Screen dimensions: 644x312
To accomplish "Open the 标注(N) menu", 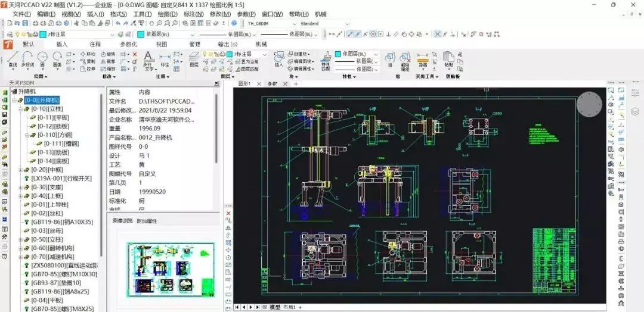I will pos(193,14).
